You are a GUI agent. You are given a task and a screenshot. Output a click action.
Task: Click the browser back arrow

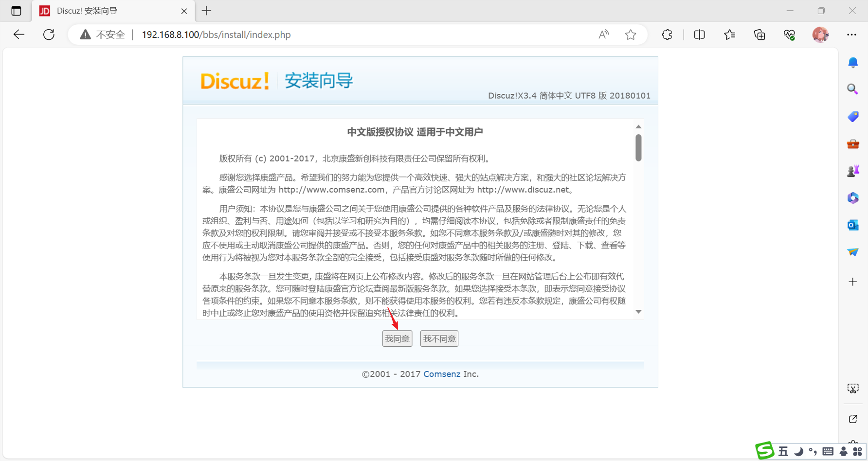tap(19, 35)
